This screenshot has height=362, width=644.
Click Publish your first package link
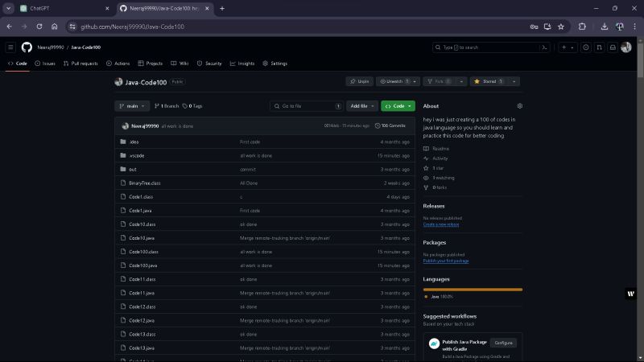click(446, 261)
